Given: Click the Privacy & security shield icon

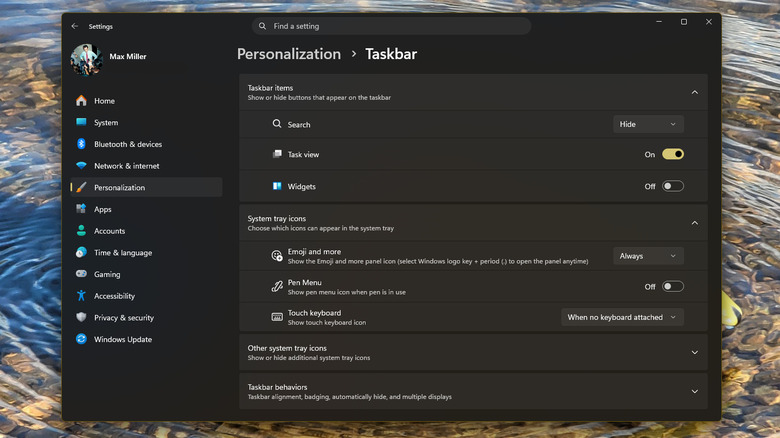Looking at the screenshot, I should (81, 317).
